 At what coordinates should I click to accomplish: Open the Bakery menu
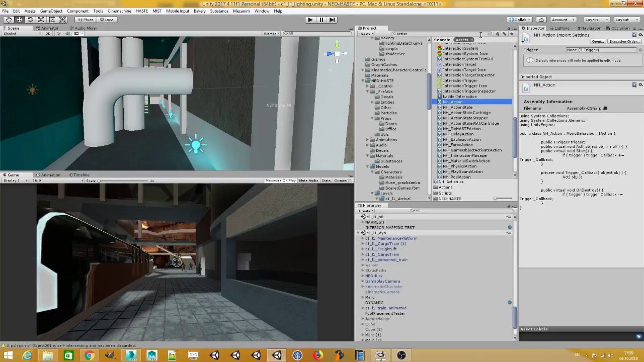click(199, 11)
